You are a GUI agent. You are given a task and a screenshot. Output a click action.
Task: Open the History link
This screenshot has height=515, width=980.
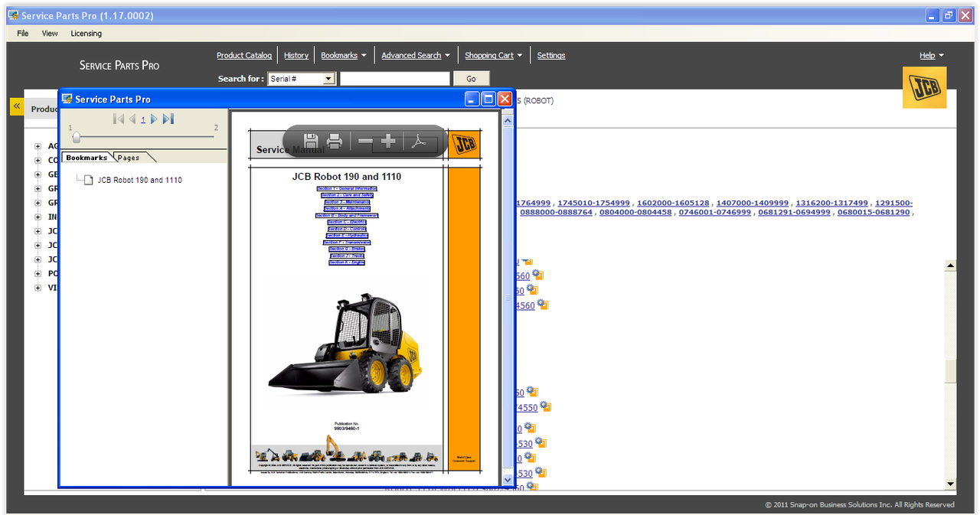[296, 55]
